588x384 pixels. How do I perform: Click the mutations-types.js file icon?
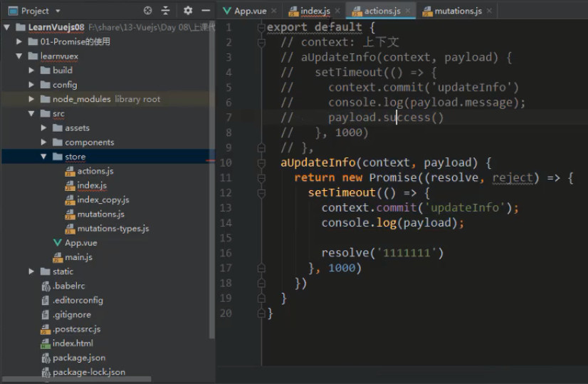70,229
